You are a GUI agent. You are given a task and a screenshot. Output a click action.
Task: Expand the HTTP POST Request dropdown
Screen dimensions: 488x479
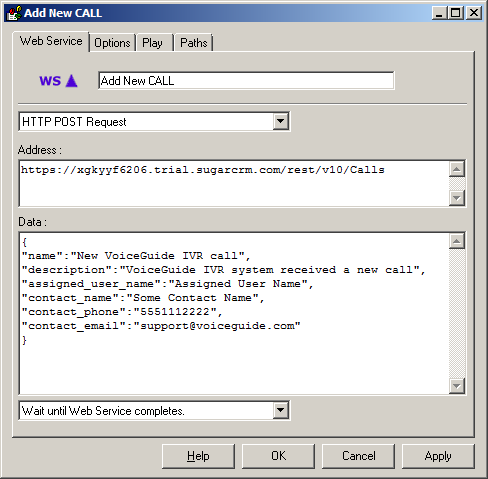(x=281, y=121)
